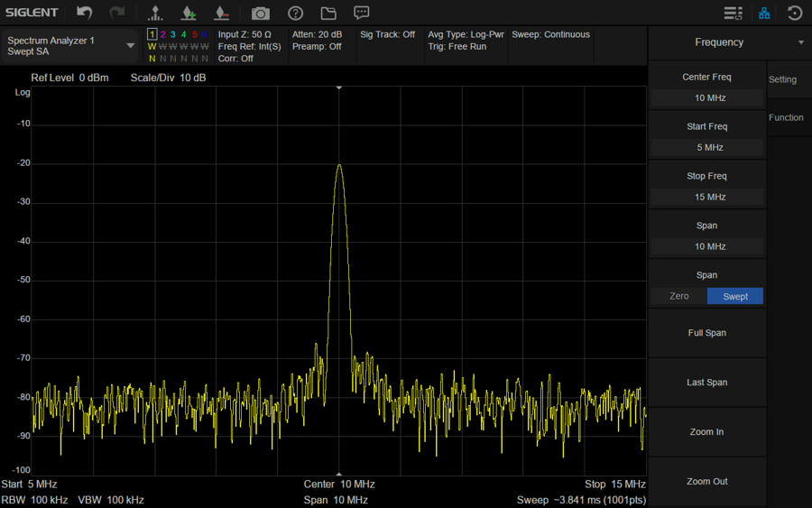812x508 pixels.
Task: Select trace 1 indicator
Action: (152, 34)
